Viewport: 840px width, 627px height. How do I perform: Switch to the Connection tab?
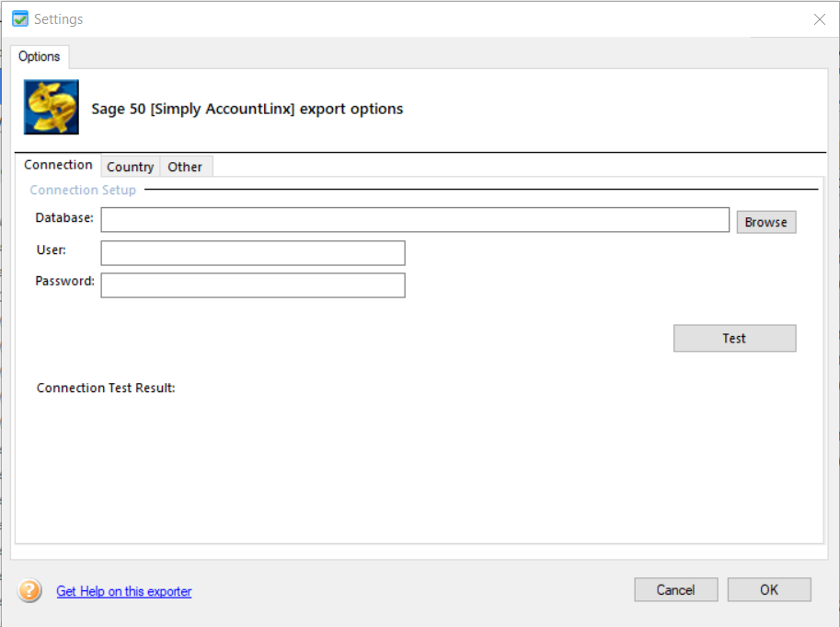pos(58,165)
